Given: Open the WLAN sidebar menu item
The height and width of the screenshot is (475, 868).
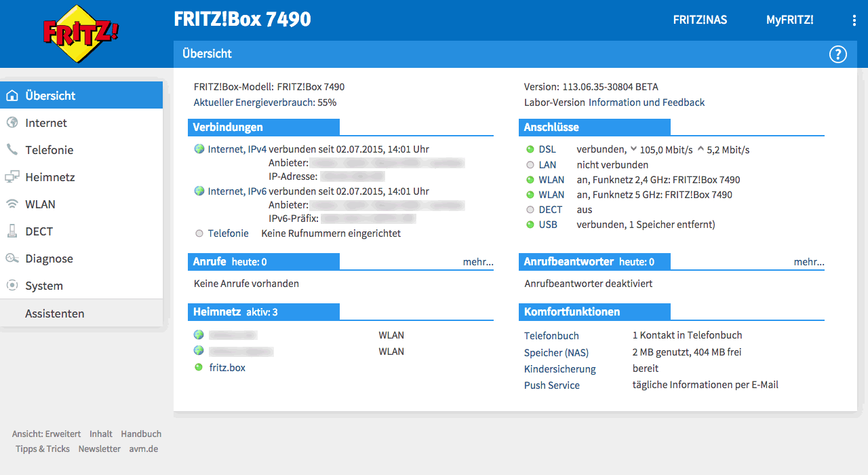Looking at the screenshot, I should (81, 204).
